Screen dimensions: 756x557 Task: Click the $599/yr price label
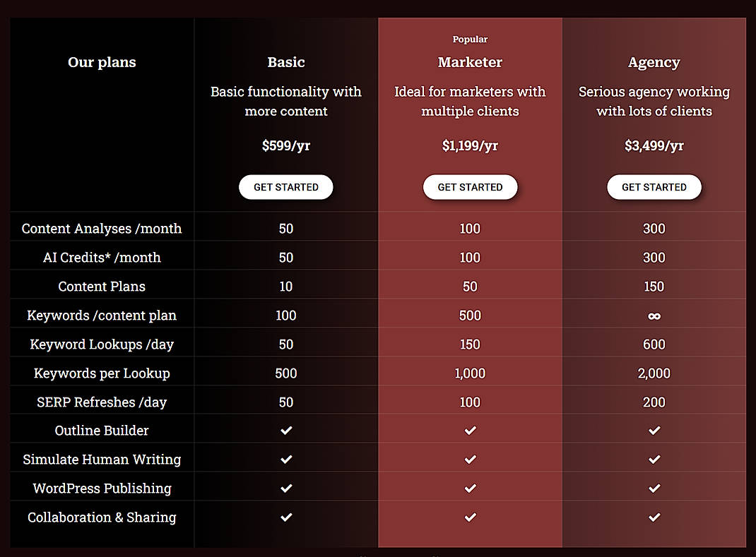286,146
